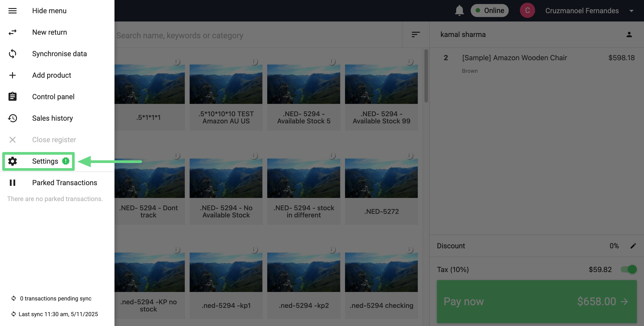Toggle the Online status indicator
The height and width of the screenshot is (326, 644).
point(489,11)
